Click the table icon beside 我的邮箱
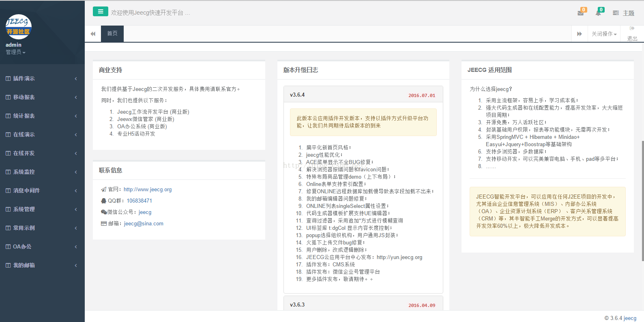Viewport: 644px width, 322px height. tap(8, 265)
